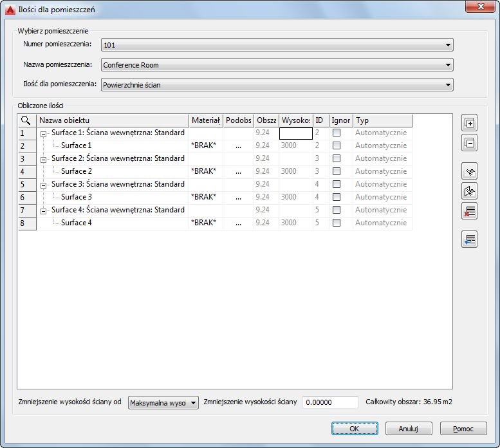
Task: Click the ellipsis button in Surface 1 row
Action: [239, 146]
